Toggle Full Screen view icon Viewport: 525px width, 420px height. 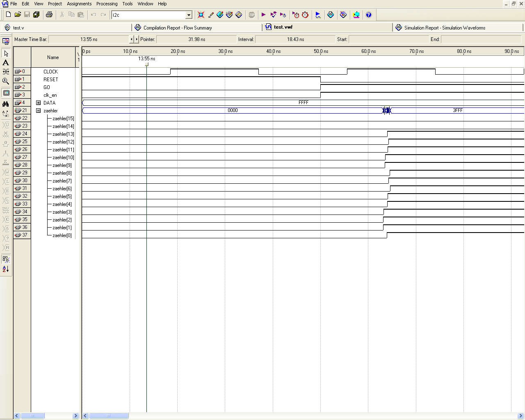click(x=6, y=93)
